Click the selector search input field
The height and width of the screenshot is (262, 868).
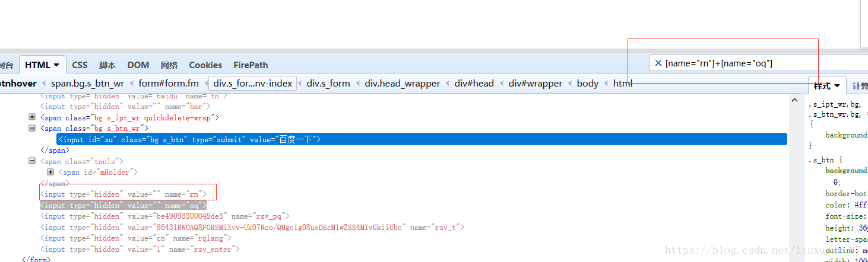coord(760,63)
